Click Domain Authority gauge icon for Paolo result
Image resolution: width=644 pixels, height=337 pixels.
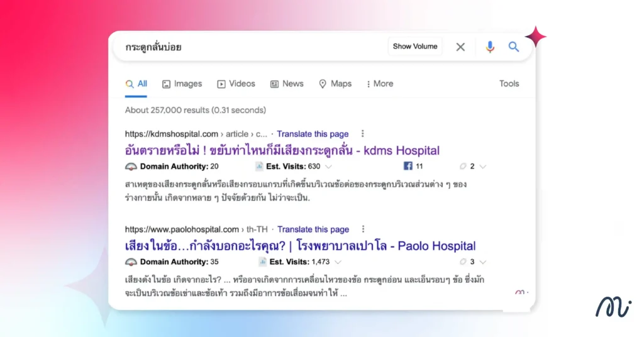click(131, 262)
